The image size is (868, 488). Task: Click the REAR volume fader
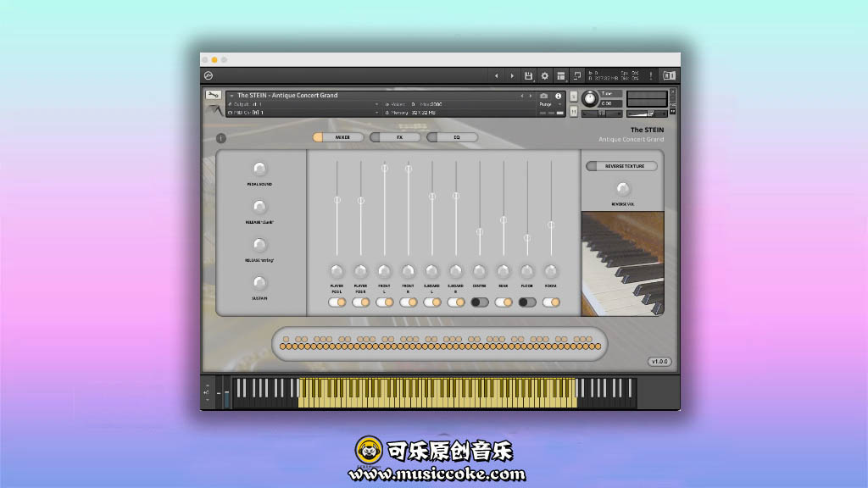pyautogui.click(x=504, y=220)
